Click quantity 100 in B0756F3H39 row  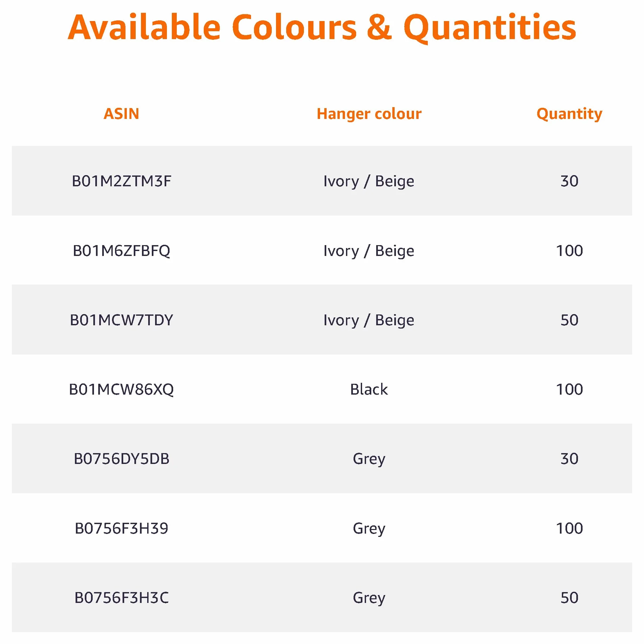click(569, 528)
